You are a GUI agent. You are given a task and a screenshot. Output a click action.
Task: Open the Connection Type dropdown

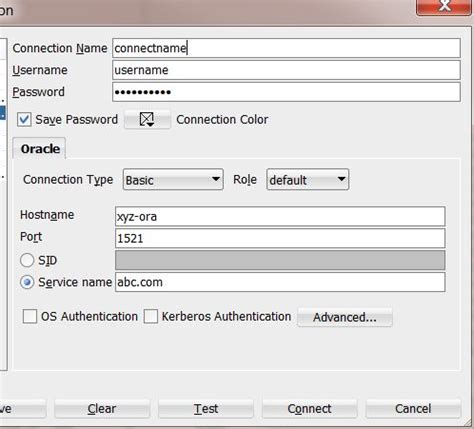pyautogui.click(x=173, y=180)
